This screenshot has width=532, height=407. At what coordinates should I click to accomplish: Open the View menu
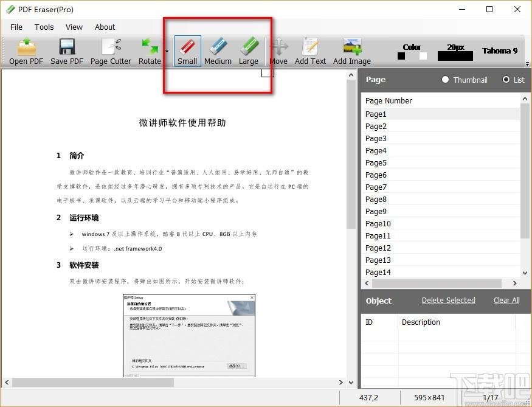pyautogui.click(x=74, y=27)
